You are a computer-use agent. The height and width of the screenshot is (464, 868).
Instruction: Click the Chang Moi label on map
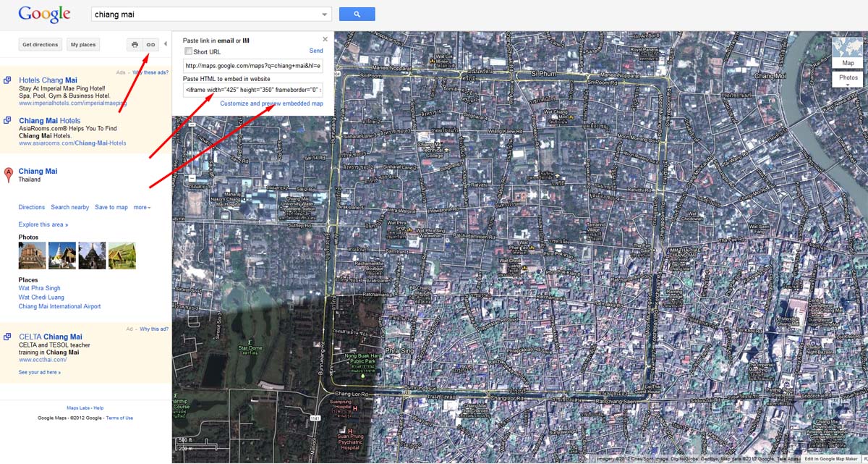tap(770, 75)
